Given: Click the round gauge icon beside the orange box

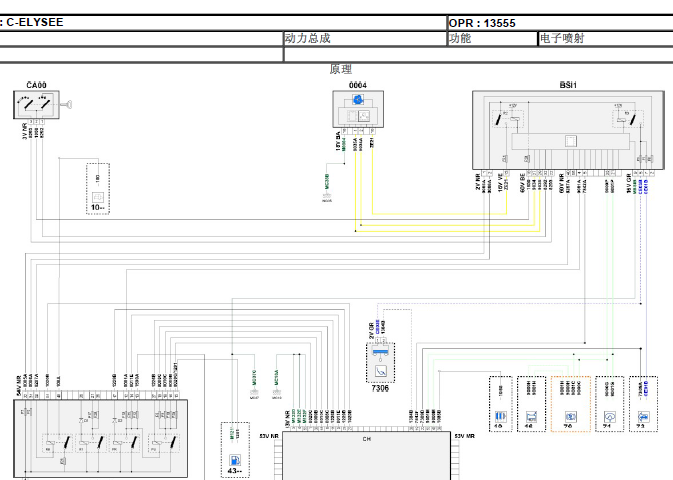Looking at the screenshot, I should [610, 416].
